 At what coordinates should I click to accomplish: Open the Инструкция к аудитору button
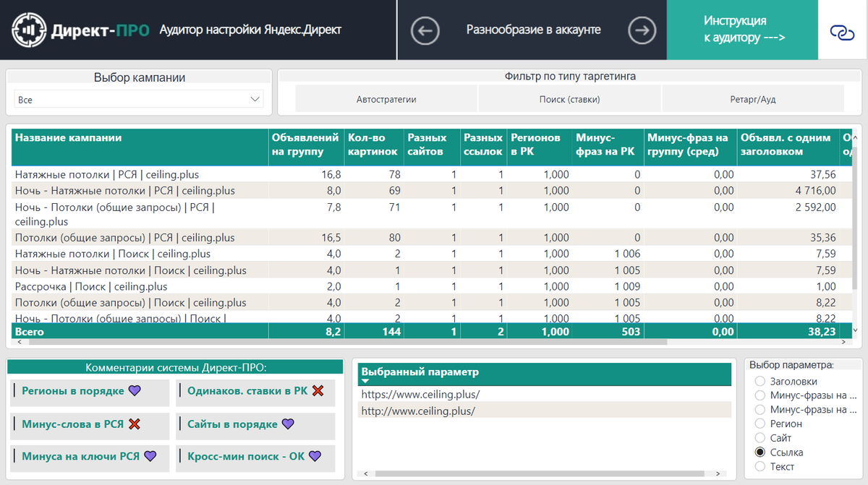[x=743, y=30]
